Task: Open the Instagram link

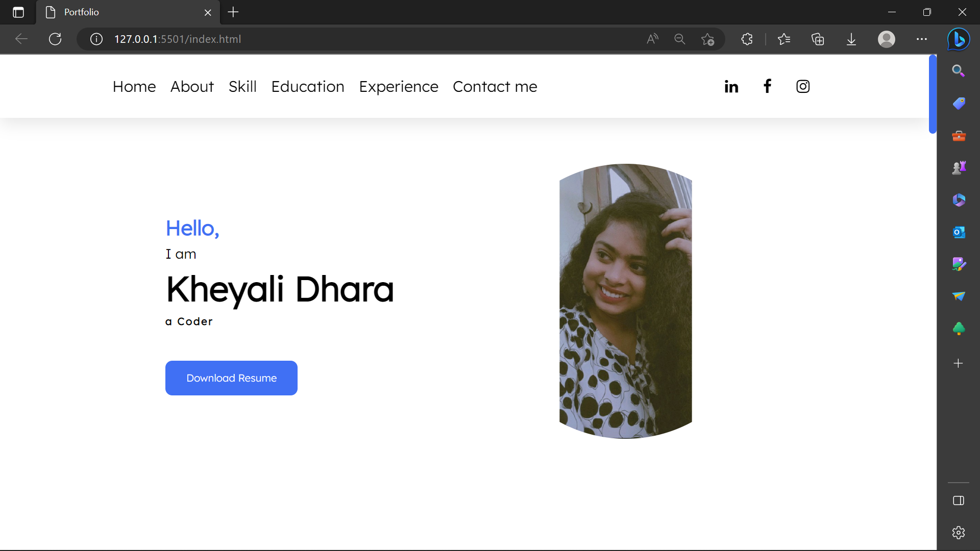Action: (802, 86)
